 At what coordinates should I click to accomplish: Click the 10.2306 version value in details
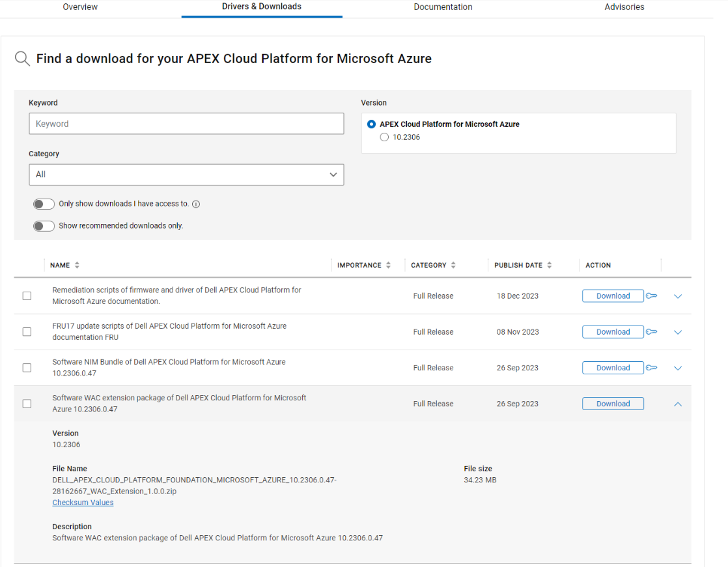pos(66,445)
